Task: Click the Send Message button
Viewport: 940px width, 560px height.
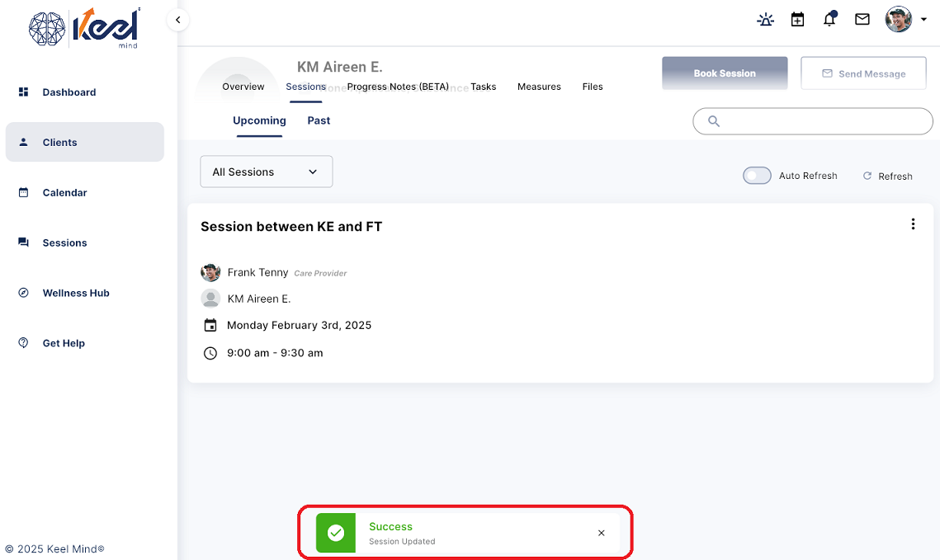Action: pos(863,73)
